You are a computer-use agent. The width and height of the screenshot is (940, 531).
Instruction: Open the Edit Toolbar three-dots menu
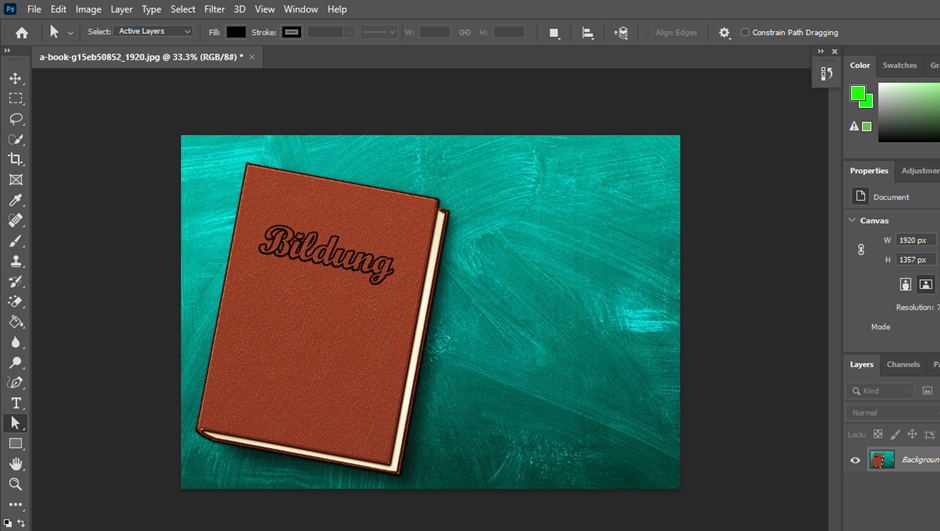coord(16,504)
